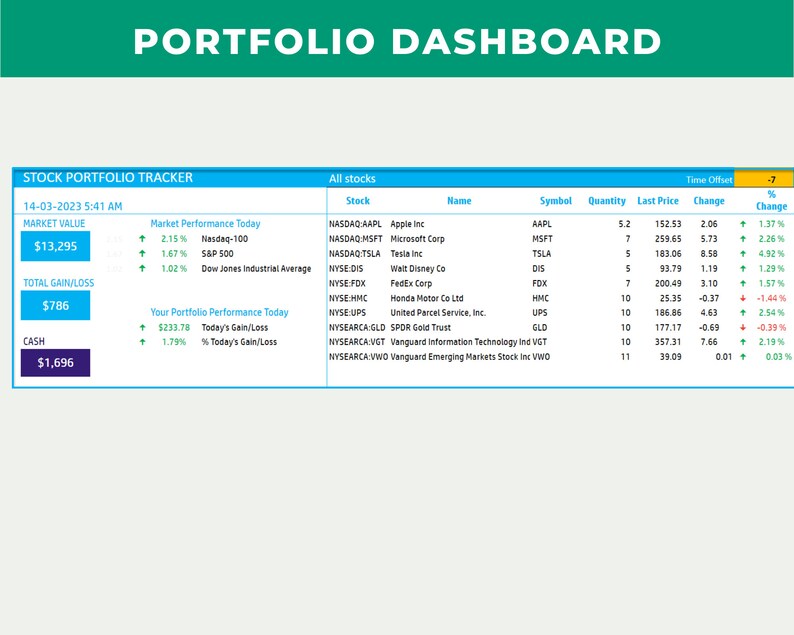
Task: Select quantity 11 for VWO
Action: [625, 356]
